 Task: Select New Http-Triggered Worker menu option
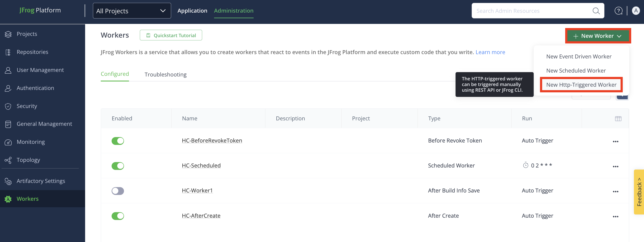coord(581,85)
